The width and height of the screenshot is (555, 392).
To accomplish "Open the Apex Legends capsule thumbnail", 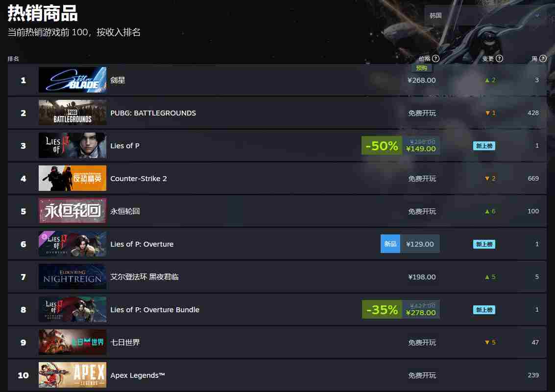I will 72,375.
